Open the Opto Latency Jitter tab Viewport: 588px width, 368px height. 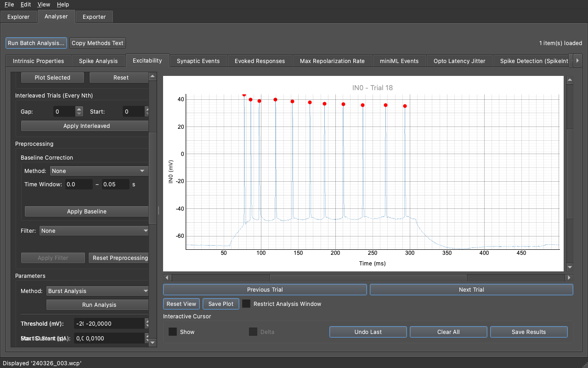tap(459, 61)
